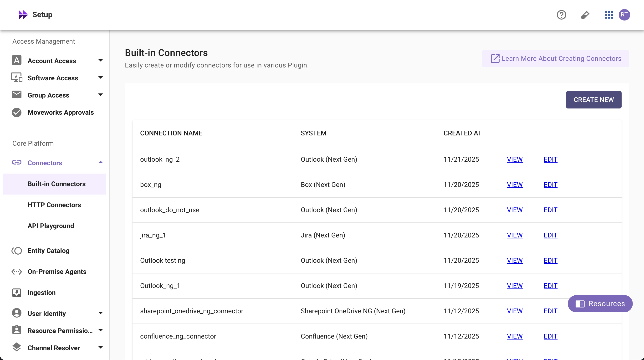This screenshot has width=644, height=360.
Task: Expand the Software Access dropdown arrow
Action: pyautogui.click(x=101, y=77)
